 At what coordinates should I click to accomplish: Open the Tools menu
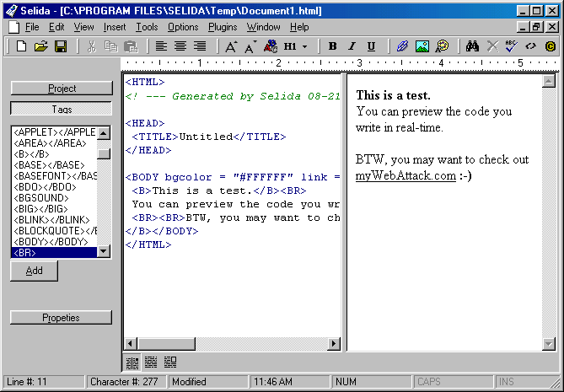147,27
